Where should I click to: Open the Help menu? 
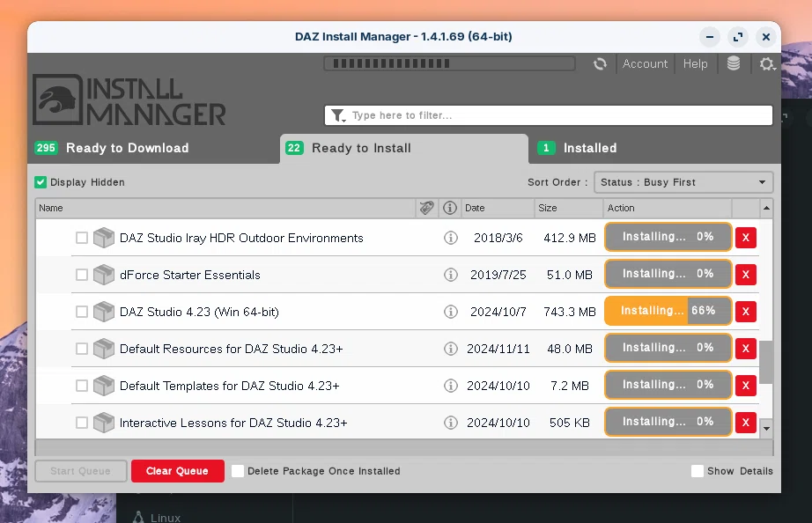[x=695, y=63]
